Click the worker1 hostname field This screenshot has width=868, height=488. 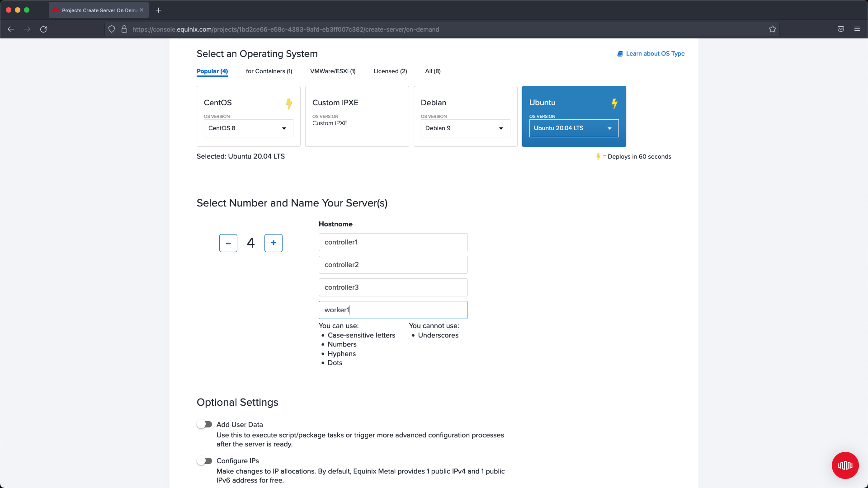pos(393,310)
